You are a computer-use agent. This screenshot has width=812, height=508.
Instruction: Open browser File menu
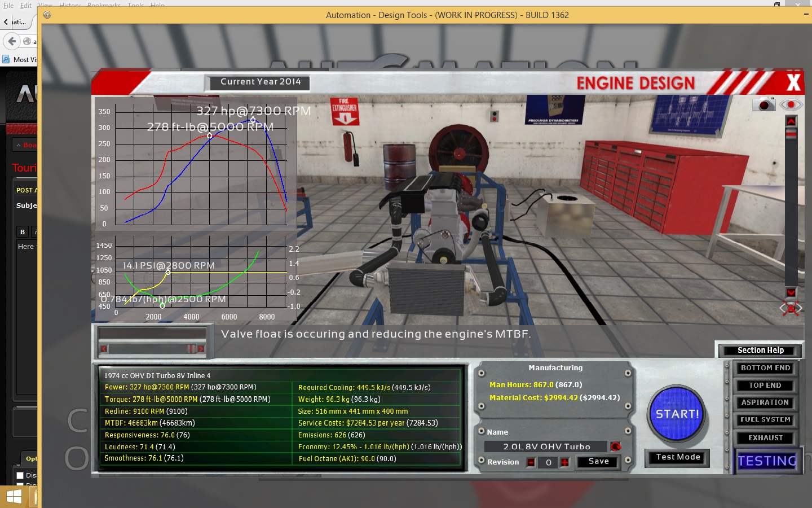[x=8, y=5]
